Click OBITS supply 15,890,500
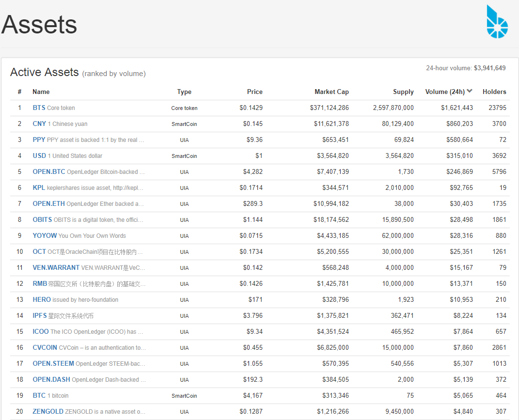Image resolution: width=519 pixels, height=420 pixels. [398, 219]
